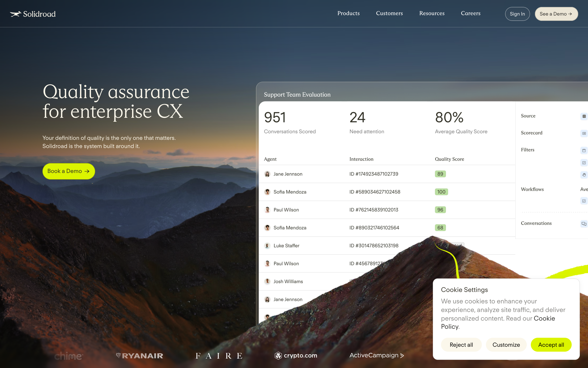This screenshot has height=368, width=588.
Task: Click the Scorecard label in side panel
Action: click(531, 133)
